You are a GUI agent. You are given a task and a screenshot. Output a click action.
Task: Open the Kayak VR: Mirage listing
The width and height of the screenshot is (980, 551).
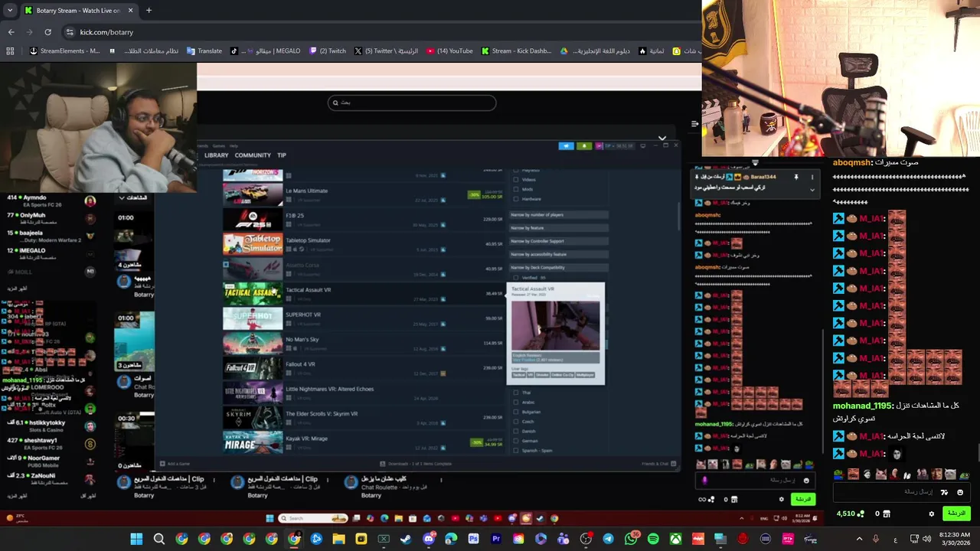364,442
